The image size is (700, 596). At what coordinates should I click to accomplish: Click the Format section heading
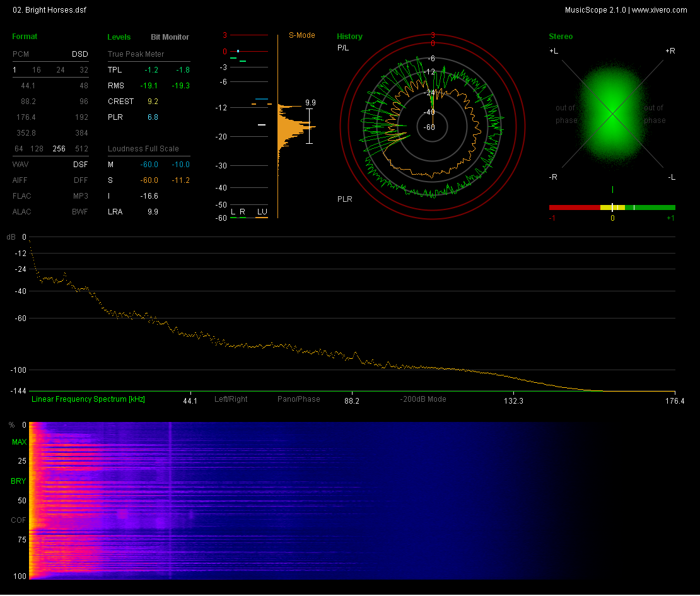tap(25, 37)
